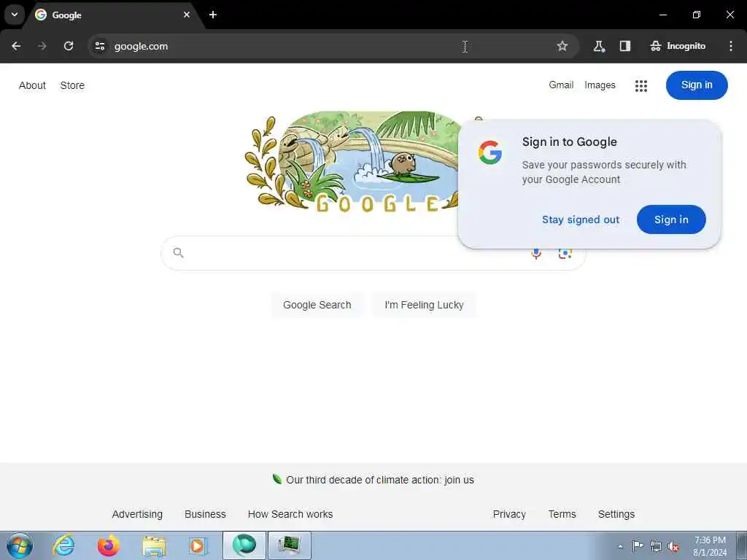Image resolution: width=747 pixels, height=560 pixels.
Task: Open Windows Explorer folder taskbar icon
Action: click(x=154, y=545)
